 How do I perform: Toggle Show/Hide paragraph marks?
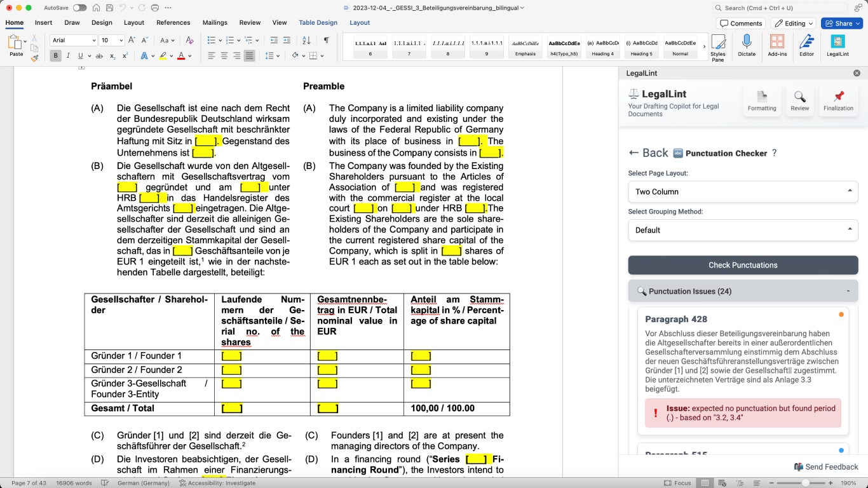[326, 40]
